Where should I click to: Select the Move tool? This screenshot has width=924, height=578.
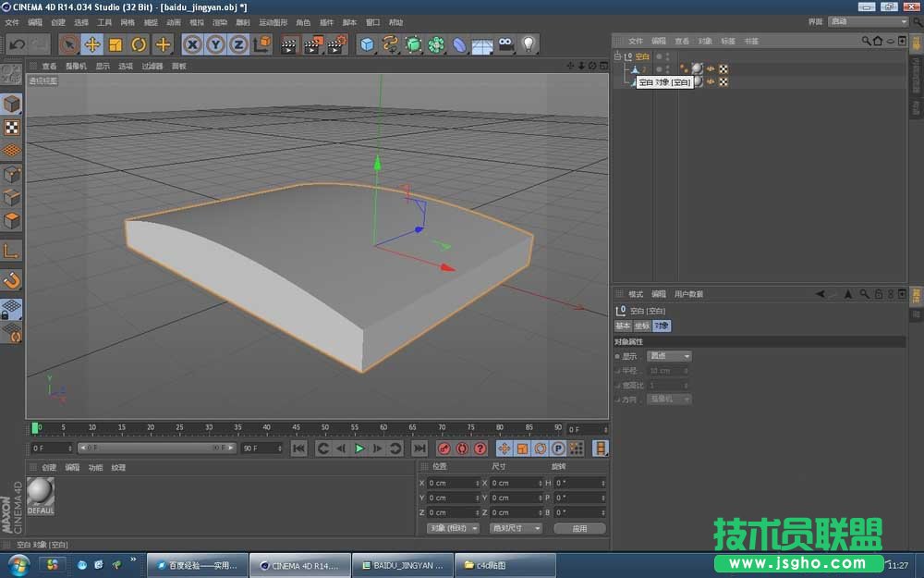click(x=91, y=43)
